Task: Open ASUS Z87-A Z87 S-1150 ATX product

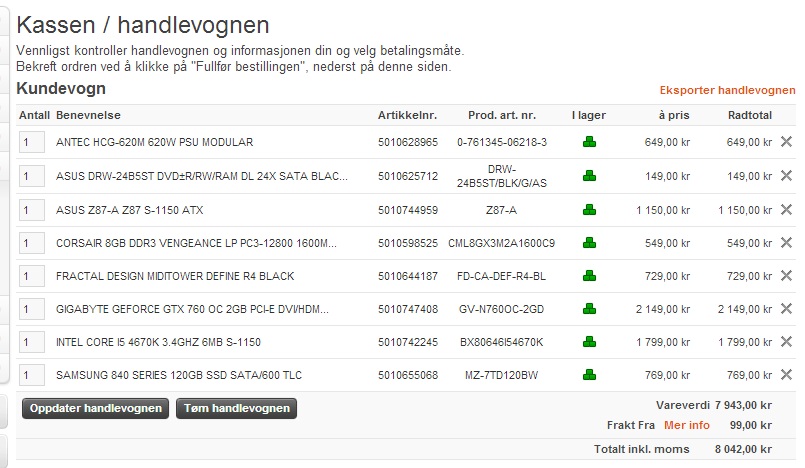Action: 130,210
